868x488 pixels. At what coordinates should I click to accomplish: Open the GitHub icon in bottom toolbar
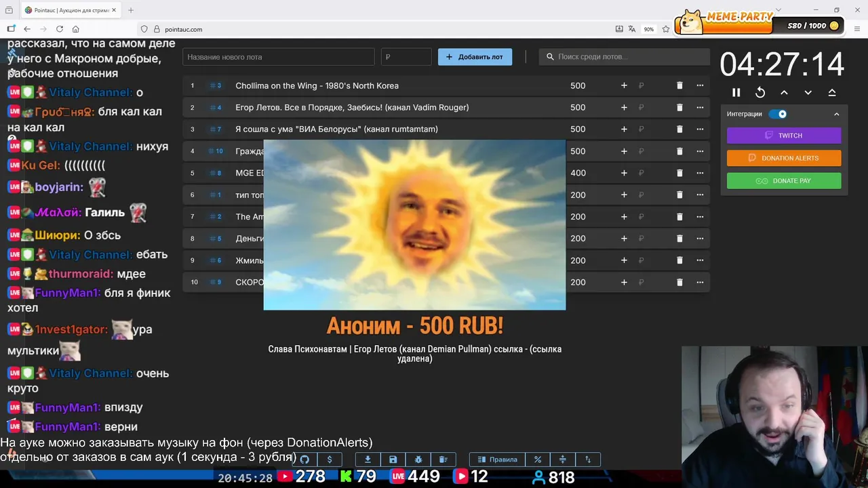click(x=305, y=460)
